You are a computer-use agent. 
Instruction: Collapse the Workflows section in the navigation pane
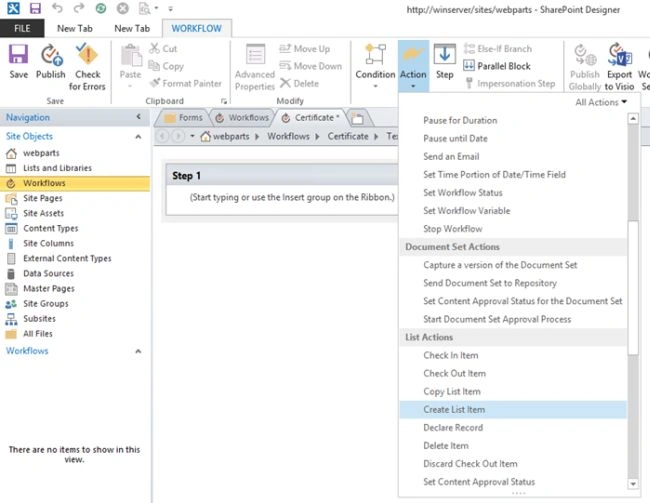tap(138, 351)
